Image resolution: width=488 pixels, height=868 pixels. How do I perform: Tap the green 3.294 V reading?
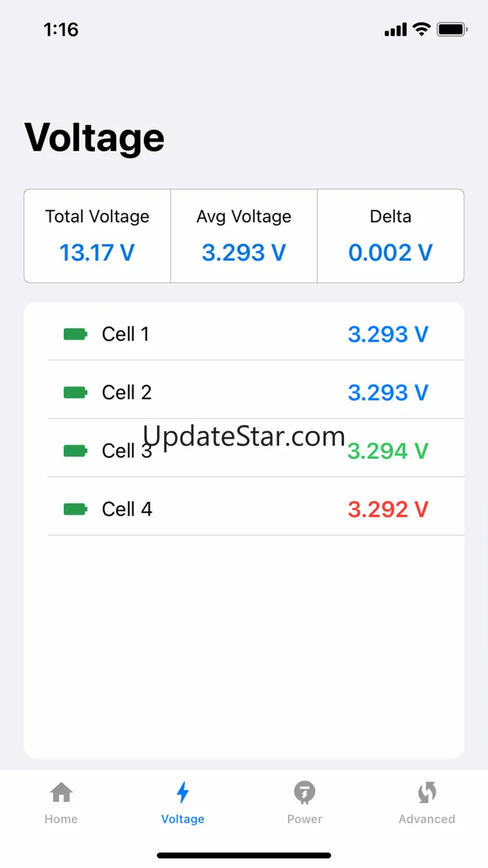click(388, 451)
